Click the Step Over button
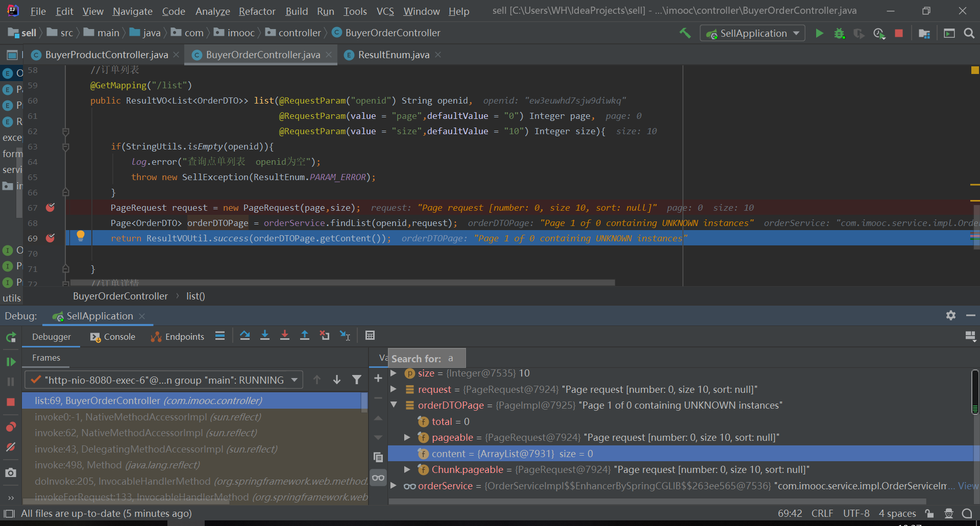The image size is (980, 526). point(245,336)
